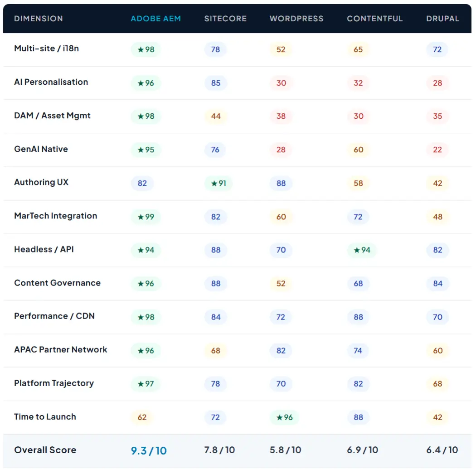This screenshot has height=469, width=476.
Task: Click Sitecore's 7.8 / 10 overall score
Action: (219, 450)
